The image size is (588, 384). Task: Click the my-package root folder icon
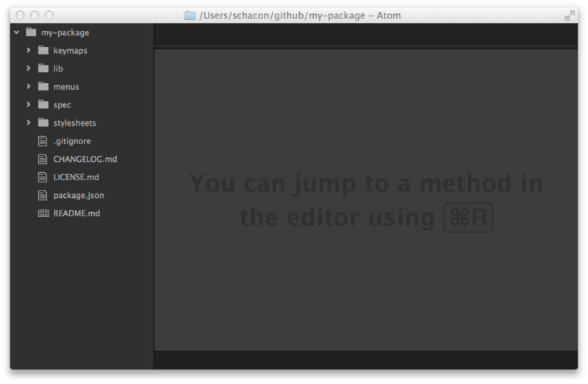coord(30,32)
